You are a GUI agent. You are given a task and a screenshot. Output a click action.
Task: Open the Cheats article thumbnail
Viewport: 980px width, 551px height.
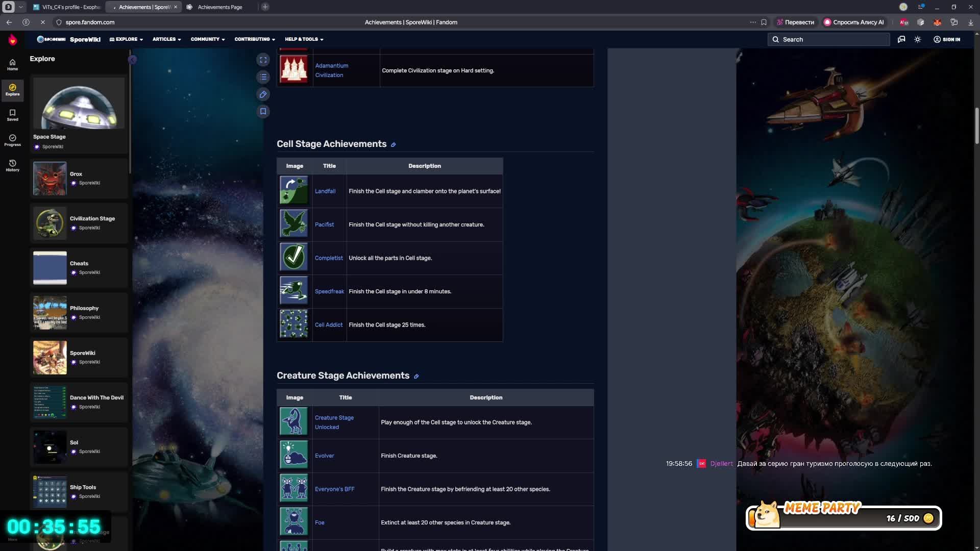pos(50,268)
